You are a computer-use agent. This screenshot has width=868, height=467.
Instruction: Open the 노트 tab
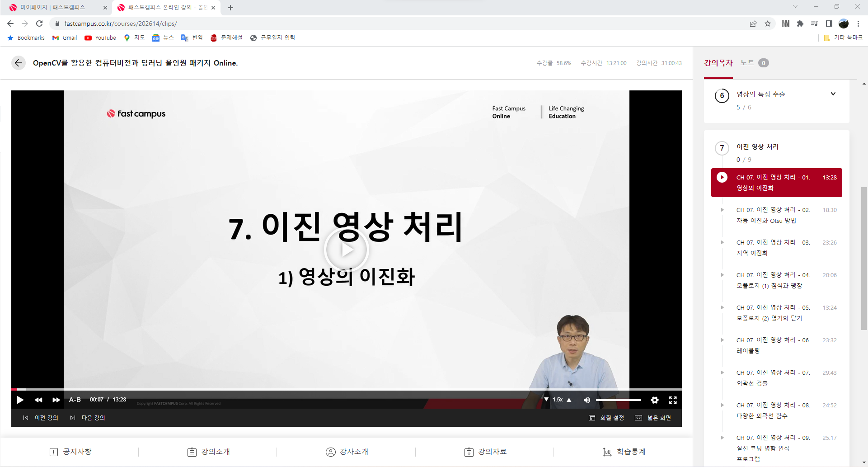point(754,63)
